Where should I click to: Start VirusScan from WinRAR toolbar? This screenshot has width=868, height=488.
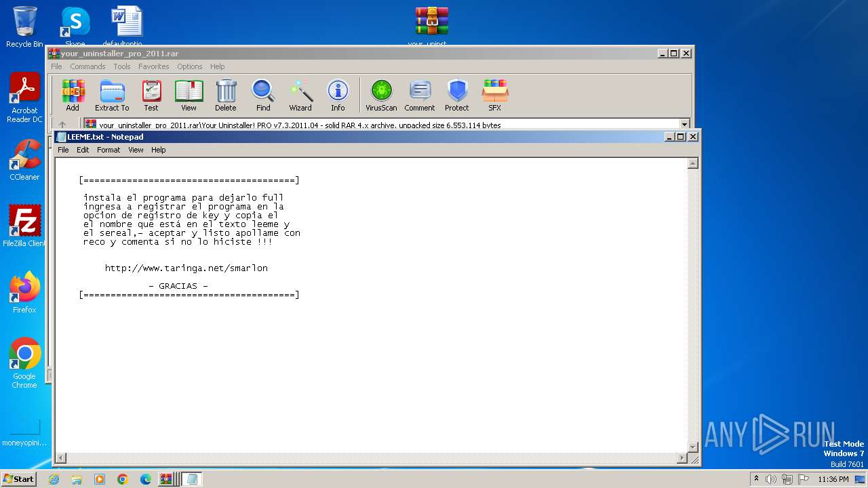click(381, 96)
